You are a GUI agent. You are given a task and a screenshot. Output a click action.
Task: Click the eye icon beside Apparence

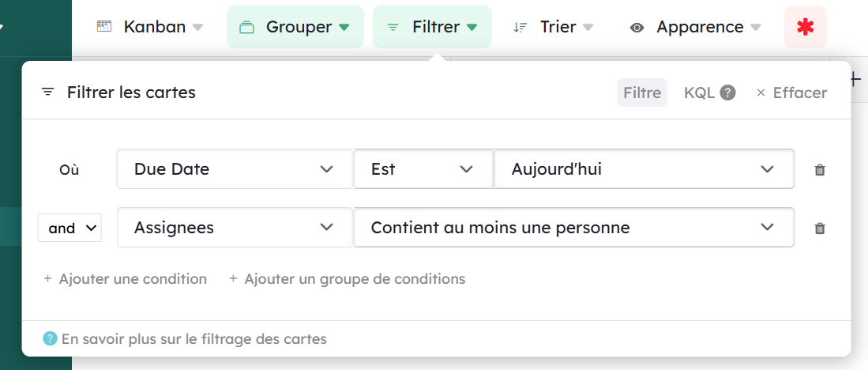point(637,28)
